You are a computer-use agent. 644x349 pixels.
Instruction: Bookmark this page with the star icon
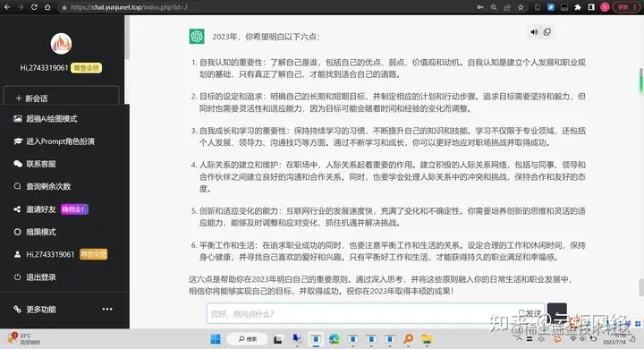tap(521, 7)
